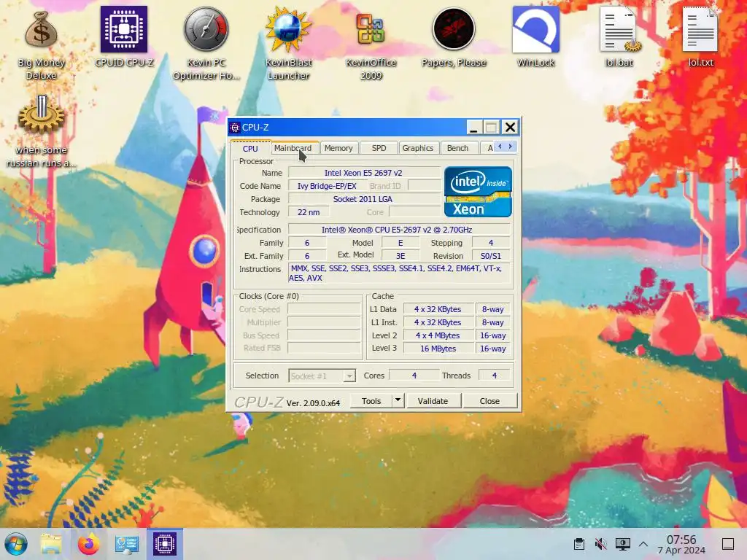Switch to the Memory tab
Image resolution: width=747 pixels, height=560 pixels.
click(338, 148)
